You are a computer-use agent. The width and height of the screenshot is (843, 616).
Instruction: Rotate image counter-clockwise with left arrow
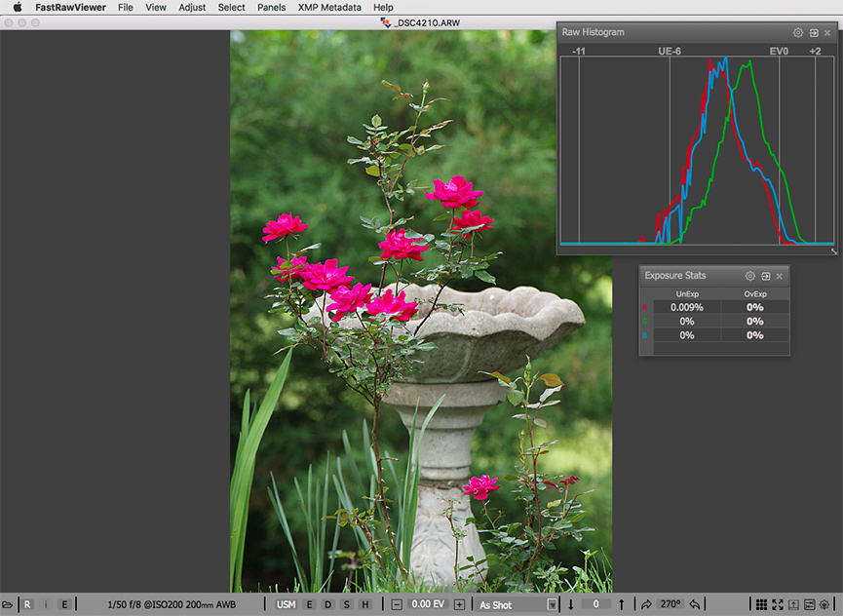tap(695, 604)
